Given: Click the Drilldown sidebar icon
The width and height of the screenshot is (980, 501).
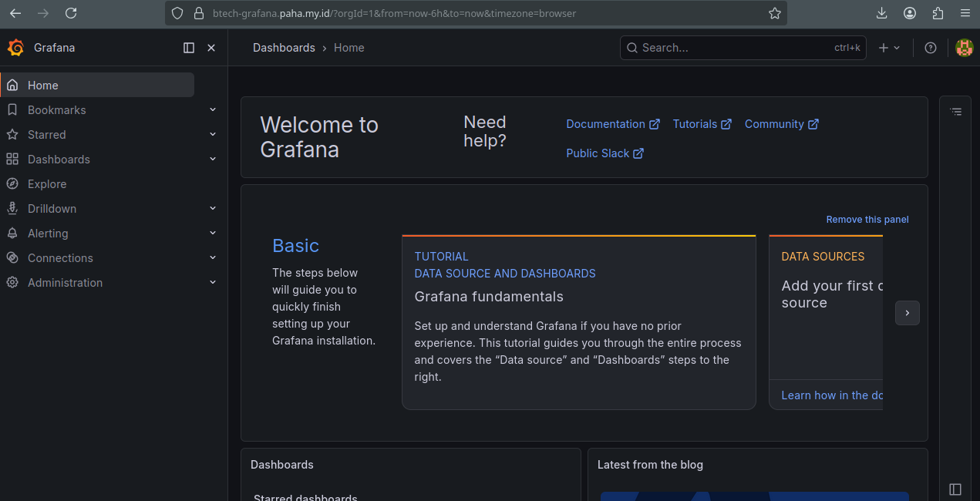Looking at the screenshot, I should click(x=12, y=209).
